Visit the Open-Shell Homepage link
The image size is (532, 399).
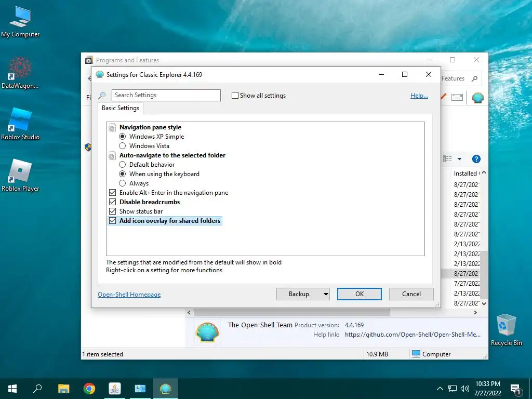[129, 295]
